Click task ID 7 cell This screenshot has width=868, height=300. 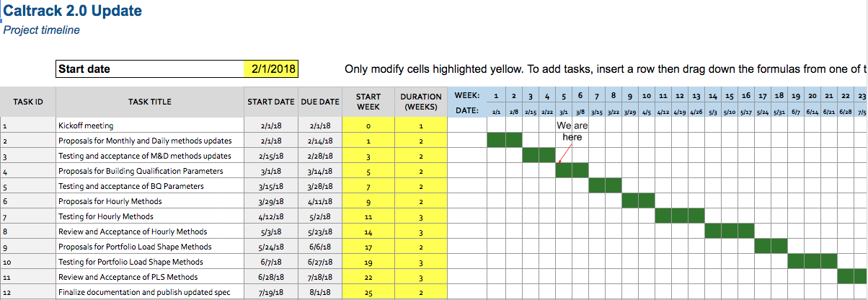(x=28, y=216)
